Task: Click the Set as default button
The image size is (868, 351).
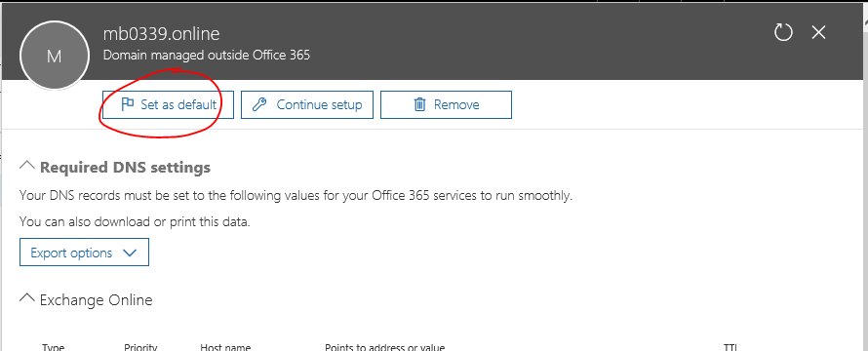Action: point(169,104)
